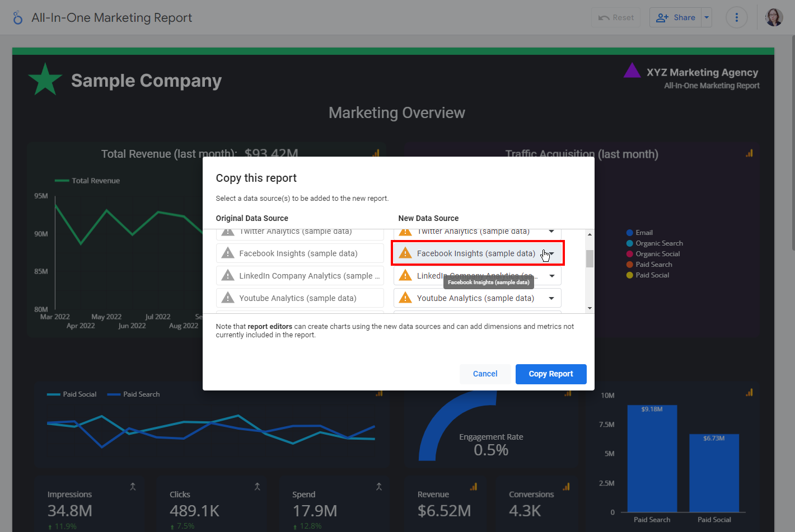Cancel the copy report dialog

point(485,374)
